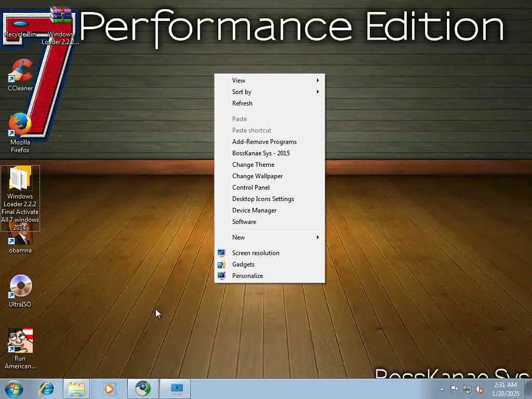Image resolution: width=532 pixels, height=399 pixels.
Task: Select Change Wallpaper
Action: pyautogui.click(x=270, y=176)
